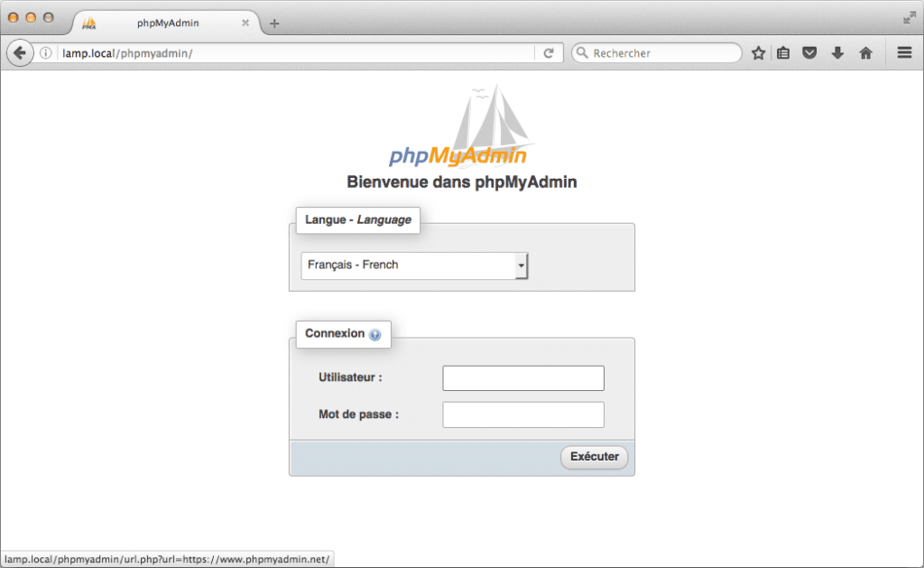Click the Firefox home icon
Image resolution: width=924 pixels, height=568 pixels.
(864, 52)
